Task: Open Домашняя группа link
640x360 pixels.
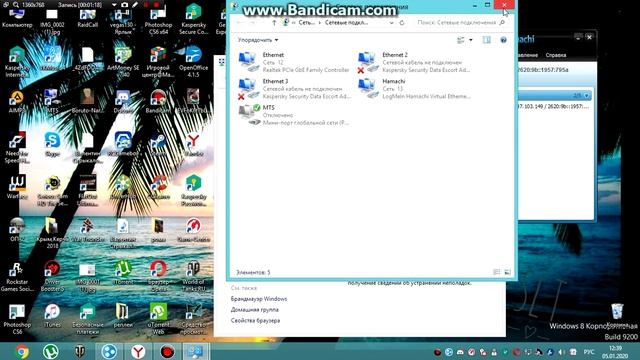Action: [x=255, y=309]
